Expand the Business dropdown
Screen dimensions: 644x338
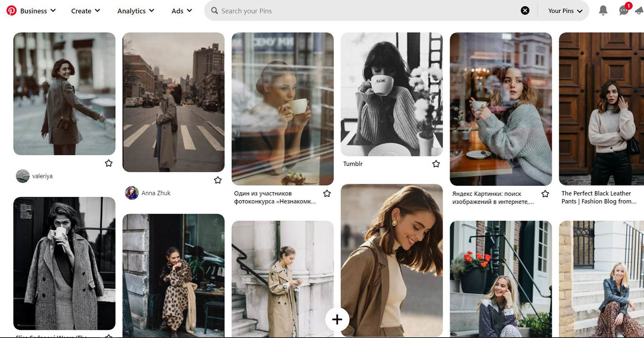pos(38,11)
